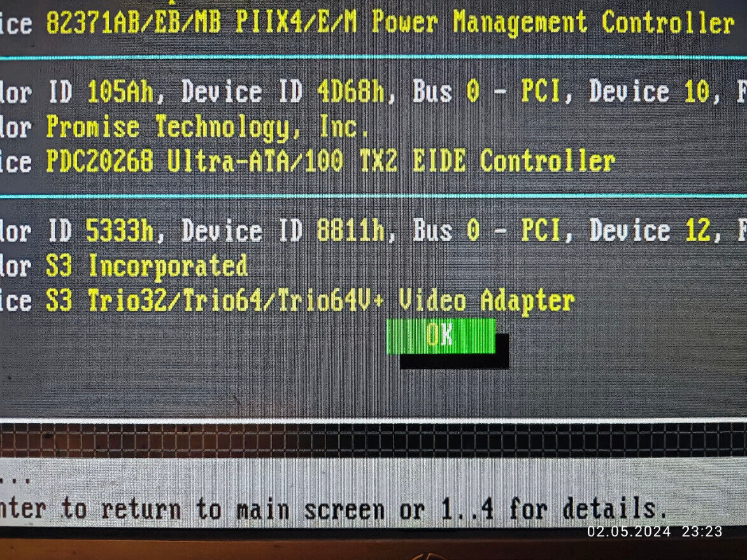Select the Promise Technology, Inc. vendor name
This screenshot has width=747, height=560.
[208, 128]
